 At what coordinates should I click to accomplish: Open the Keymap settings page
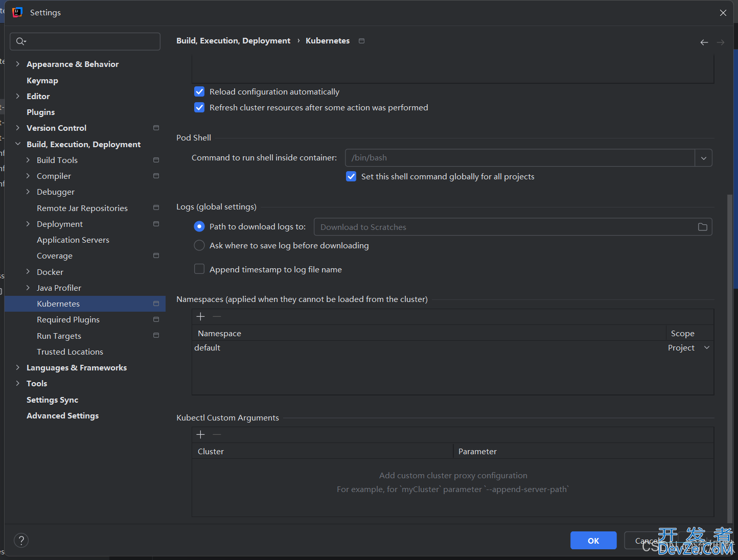tap(42, 80)
